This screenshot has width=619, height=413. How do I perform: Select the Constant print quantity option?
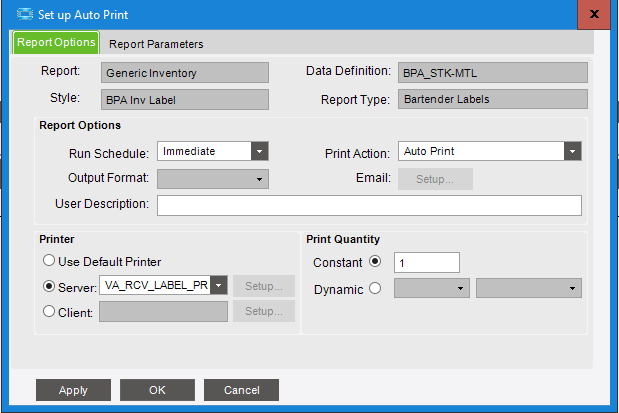[375, 263]
